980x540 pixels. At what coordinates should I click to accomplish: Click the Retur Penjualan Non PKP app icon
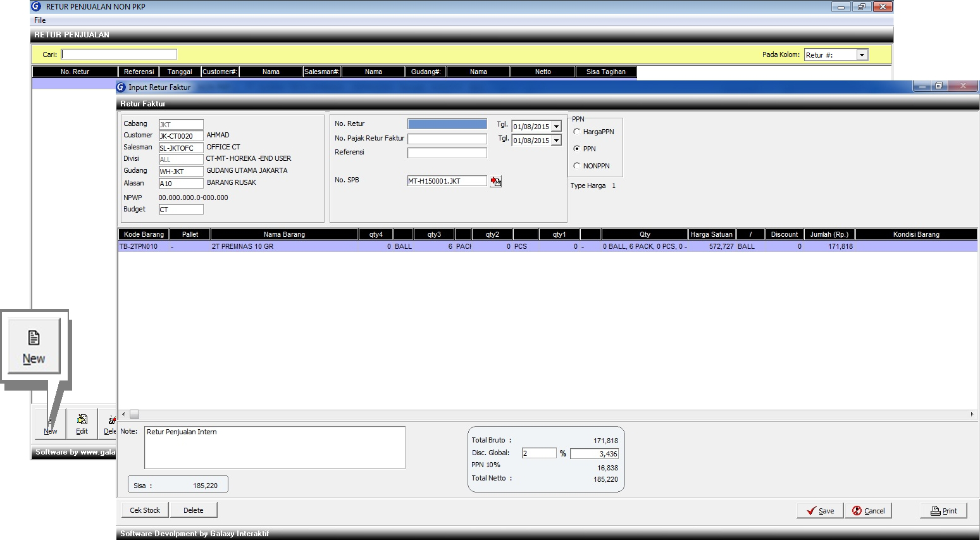(x=36, y=7)
